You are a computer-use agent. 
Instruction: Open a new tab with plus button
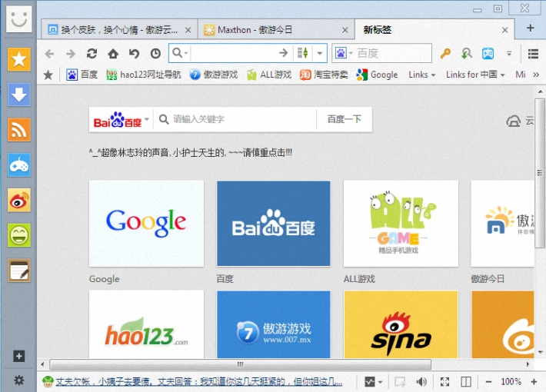530,28
